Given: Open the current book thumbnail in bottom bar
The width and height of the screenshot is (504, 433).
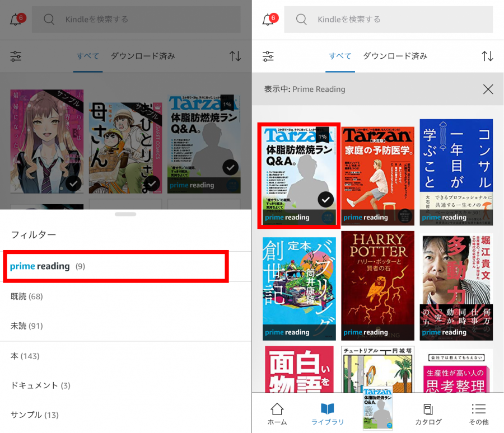Looking at the screenshot, I should click(377, 408).
